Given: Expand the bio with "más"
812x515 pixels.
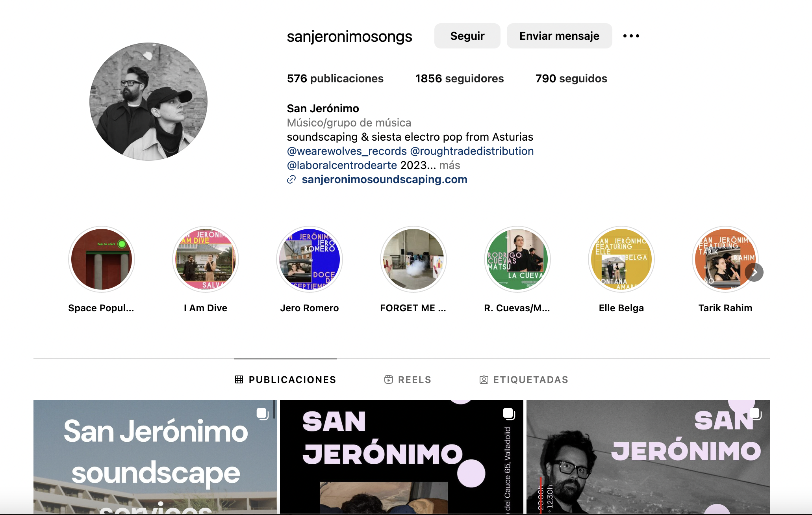Looking at the screenshot, I should pyautogui.click(x=450, y=165).
